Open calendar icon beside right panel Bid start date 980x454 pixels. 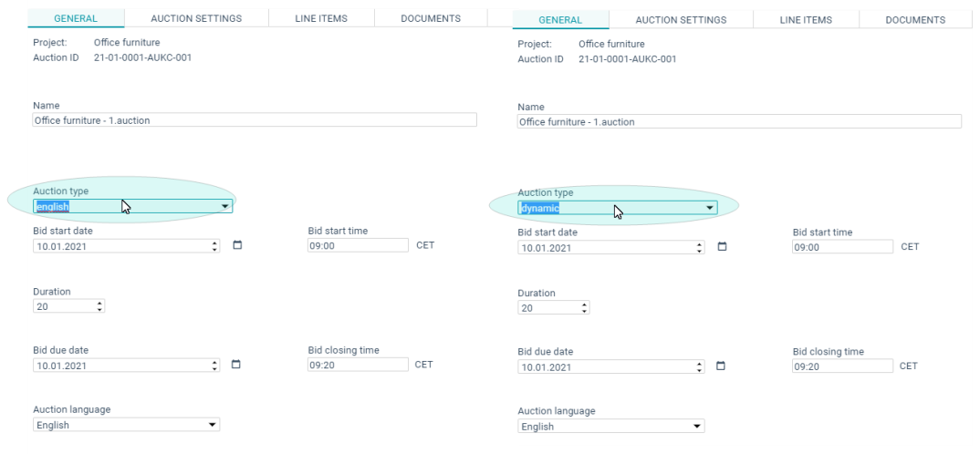coord(722,247)
